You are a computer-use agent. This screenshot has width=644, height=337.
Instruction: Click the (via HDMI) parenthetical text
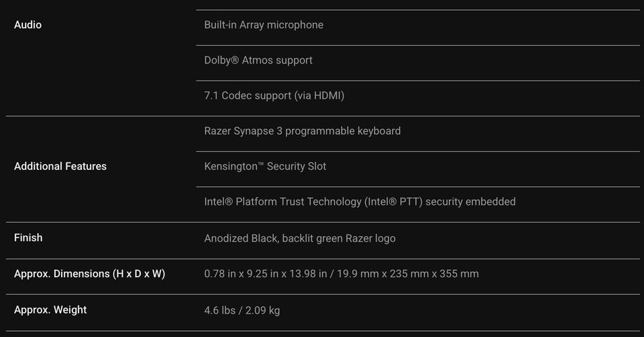tap(319, 95)
